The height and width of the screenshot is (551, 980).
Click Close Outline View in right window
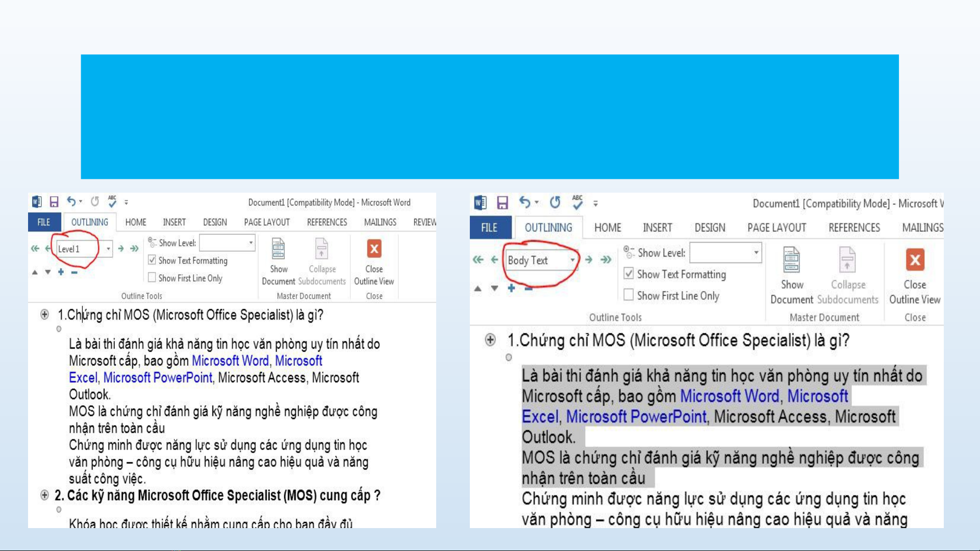[915, 276]
